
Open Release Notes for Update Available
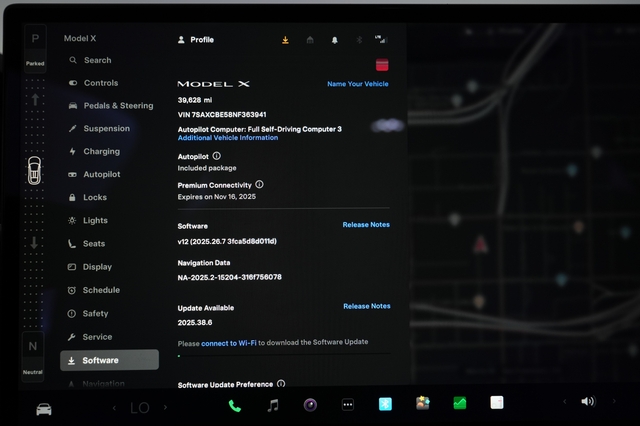point(367,306)
